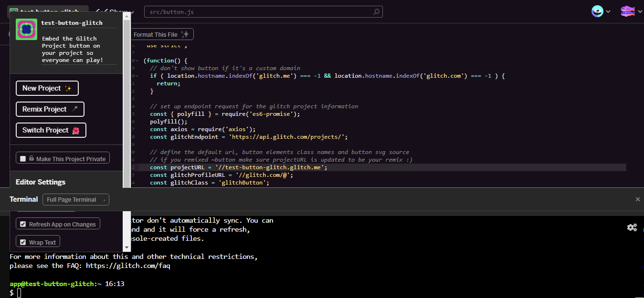Open the terminal settings gear icon

point(632,227)
